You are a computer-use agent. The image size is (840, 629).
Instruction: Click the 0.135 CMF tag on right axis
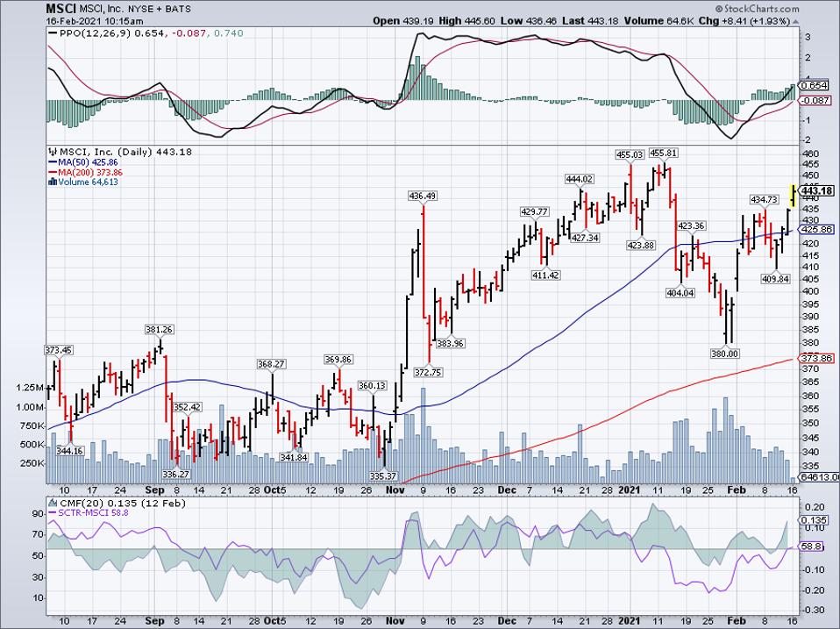(x=815, y=520)
